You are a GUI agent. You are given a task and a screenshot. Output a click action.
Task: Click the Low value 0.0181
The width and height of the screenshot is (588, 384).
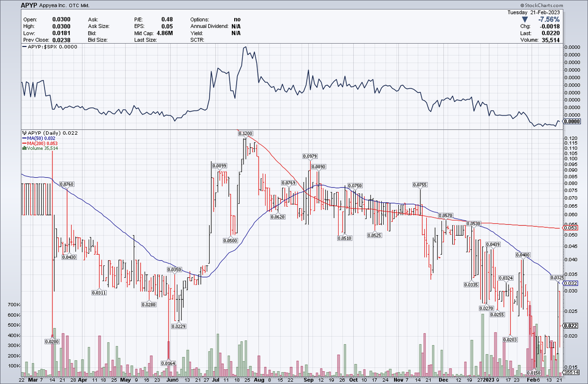[61, 33]
